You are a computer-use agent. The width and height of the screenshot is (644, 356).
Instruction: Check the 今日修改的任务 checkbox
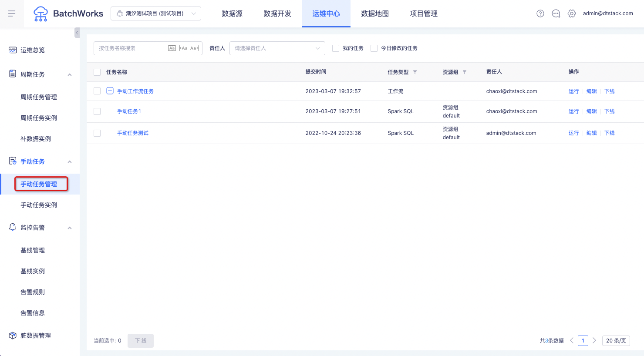point(374,48)
